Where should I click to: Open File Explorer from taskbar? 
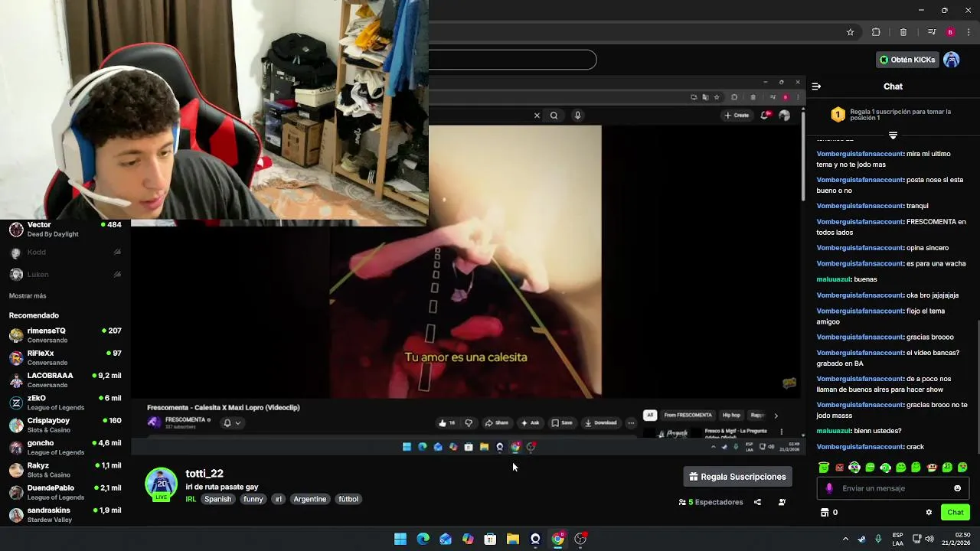pos(513,539)
